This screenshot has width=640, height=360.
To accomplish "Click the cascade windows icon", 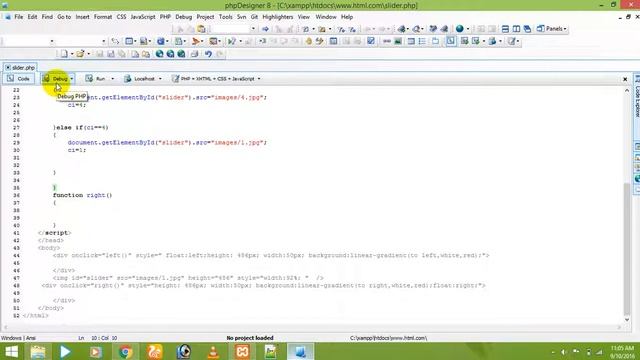I will tap(527, 29).
